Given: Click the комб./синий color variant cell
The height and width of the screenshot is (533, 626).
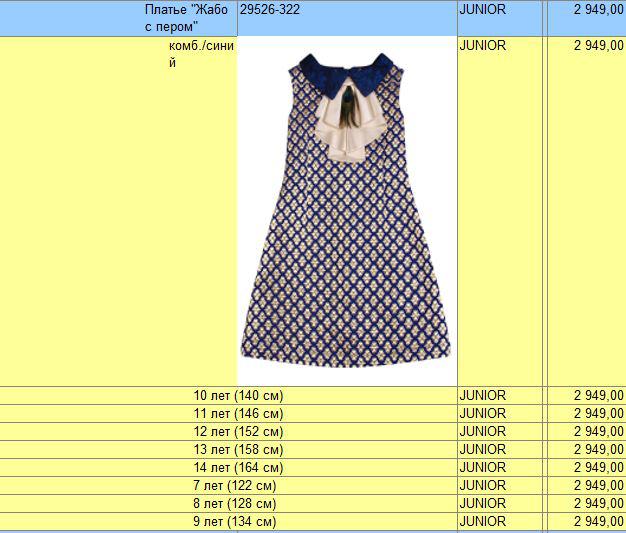Looking at the screenshot, I should (201, 54).
